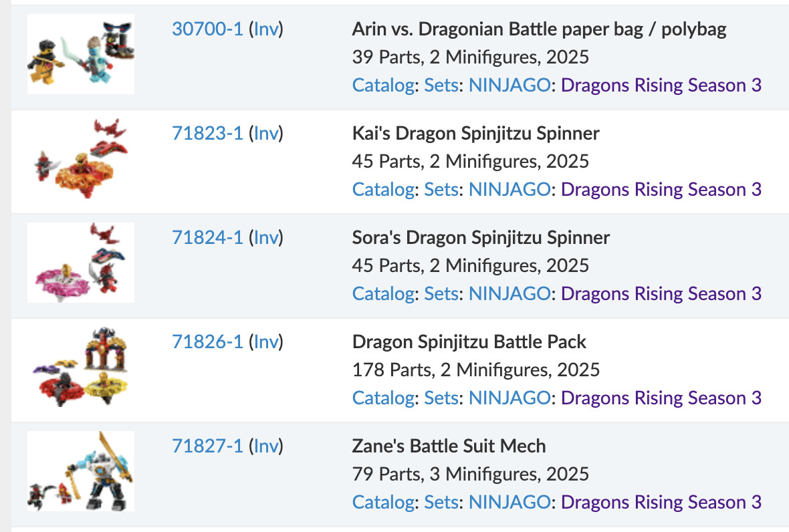Screen dimensions: 789x532
Task: Open Sets link under Kai's Dragon Spinner
Action: [441, 190]
